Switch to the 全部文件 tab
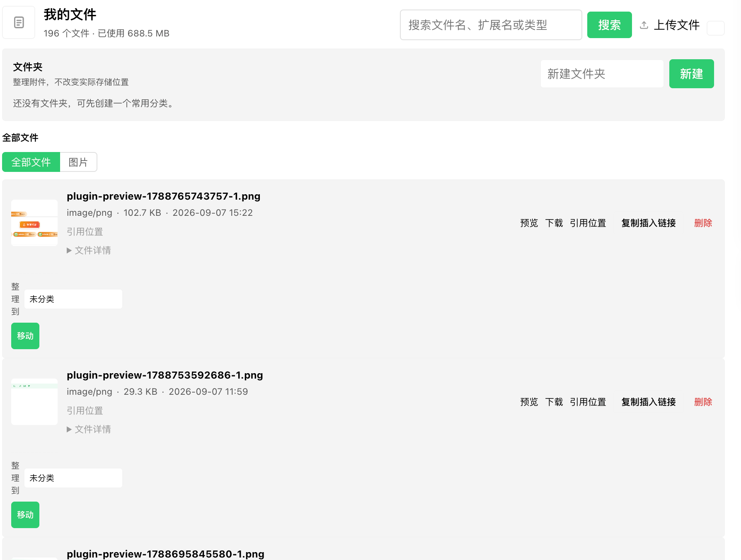The height and width of the screenshot is (560, 741). [x=31, y=162]
